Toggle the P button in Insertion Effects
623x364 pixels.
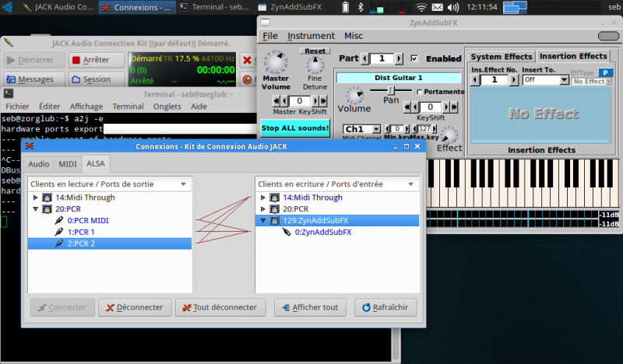605,72
